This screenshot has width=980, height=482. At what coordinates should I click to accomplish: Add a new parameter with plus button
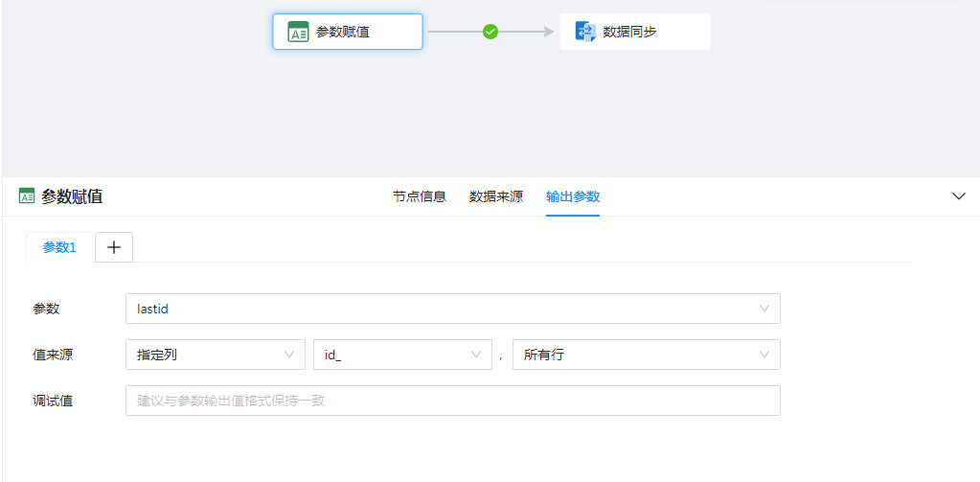114,247
